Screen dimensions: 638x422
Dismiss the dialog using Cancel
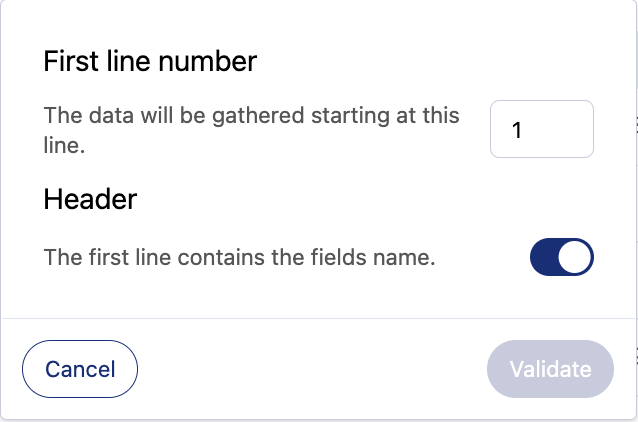(80, 369)
